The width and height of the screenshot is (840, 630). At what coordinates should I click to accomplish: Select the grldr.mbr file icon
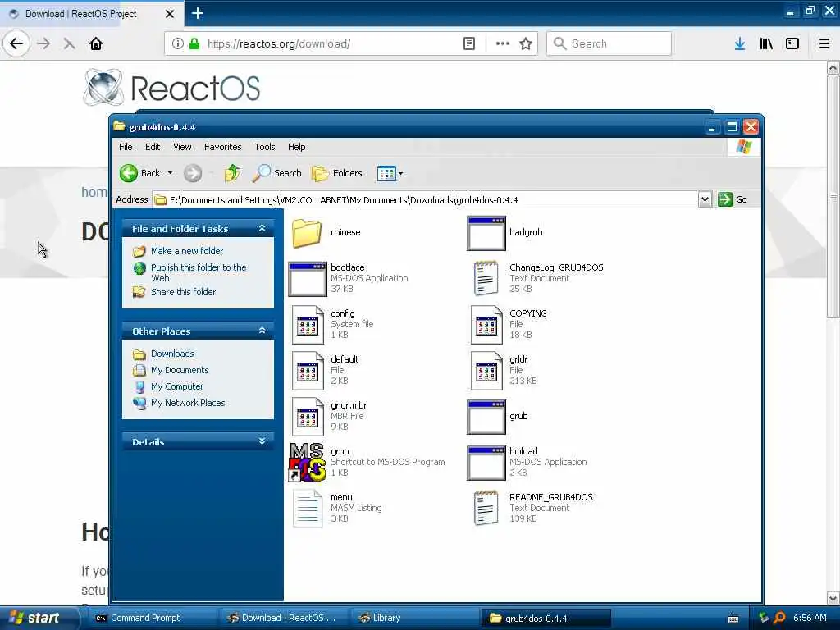(x=308, y=417)
